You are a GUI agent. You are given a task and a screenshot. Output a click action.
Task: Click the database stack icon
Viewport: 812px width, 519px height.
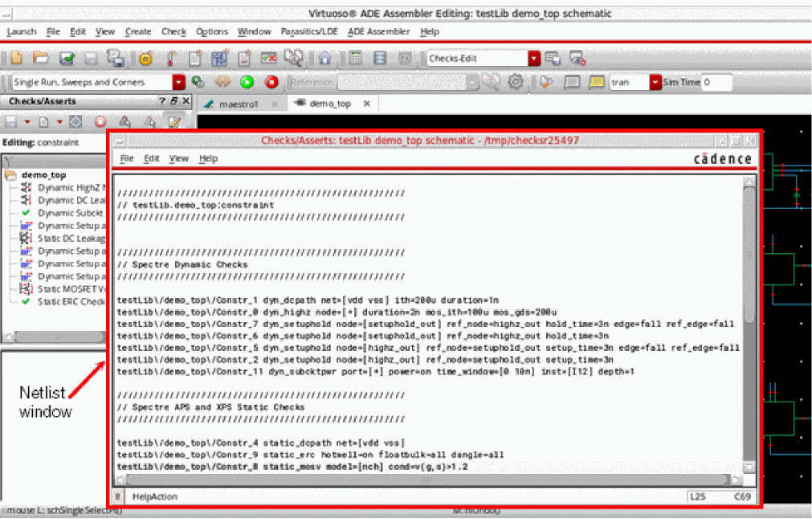coord(380,58)
